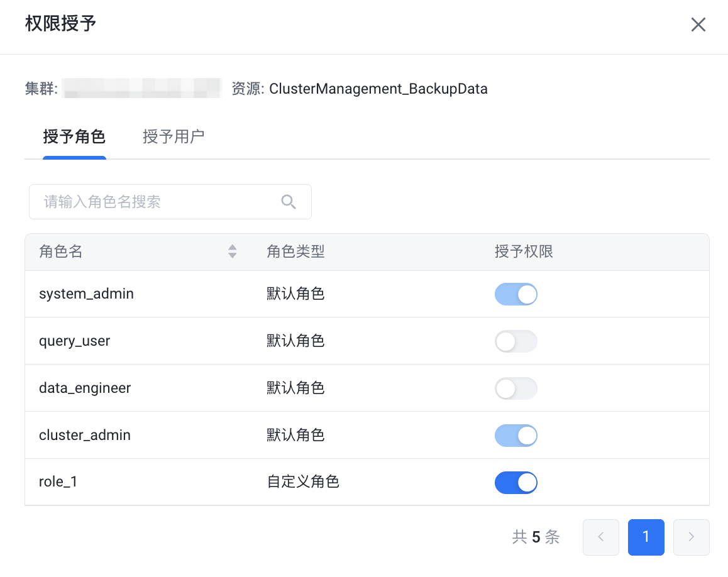
Task: Close the 权限授予 dialog
Action: point(698,25)
